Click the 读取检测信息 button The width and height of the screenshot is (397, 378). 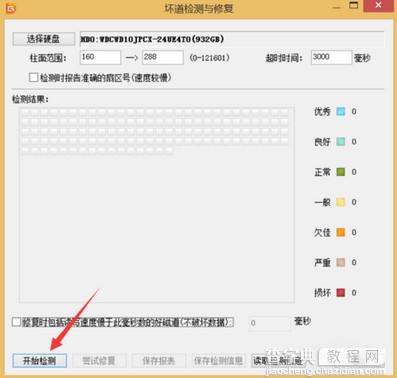278,360
